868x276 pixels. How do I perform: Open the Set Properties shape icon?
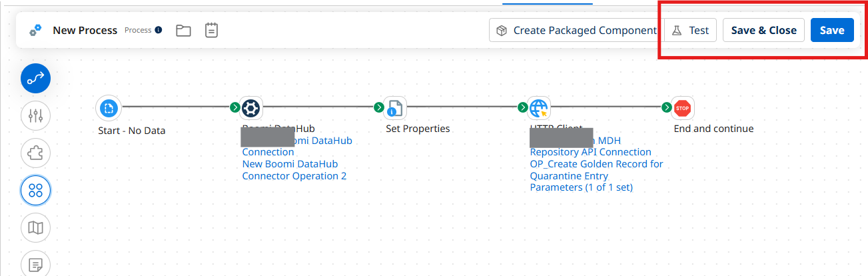(395, 107)
